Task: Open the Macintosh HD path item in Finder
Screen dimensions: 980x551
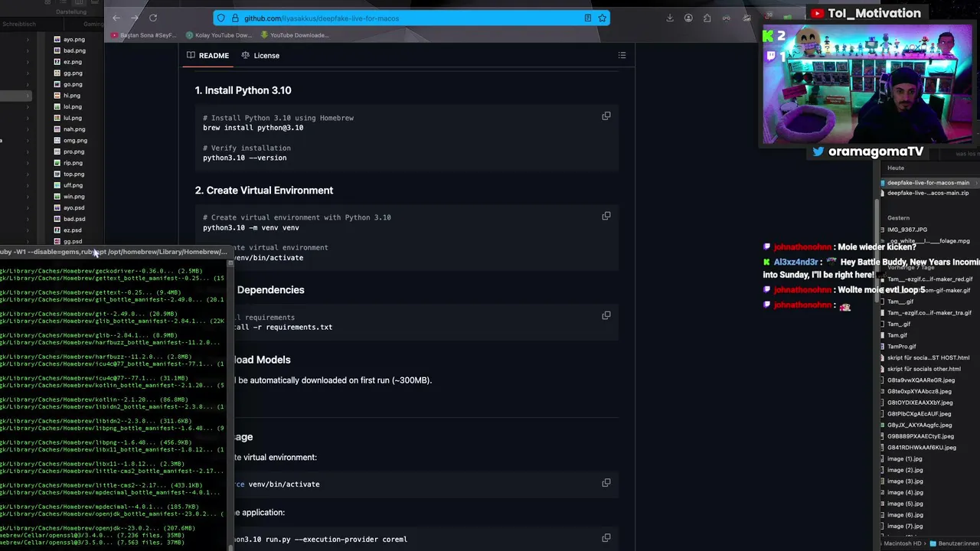Action: pyautogui.click(x=903, y=543)
